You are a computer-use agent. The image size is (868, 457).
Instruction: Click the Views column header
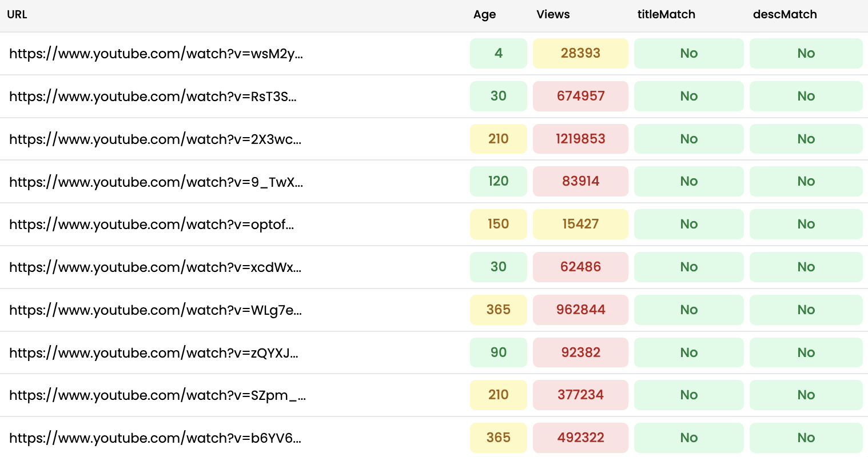[x=553, y=15]
